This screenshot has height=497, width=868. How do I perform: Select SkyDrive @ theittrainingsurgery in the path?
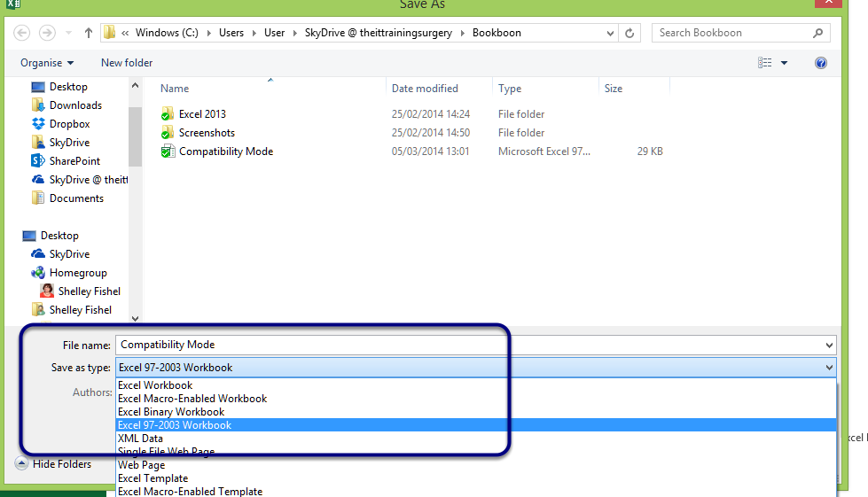[x=379, y=33]
